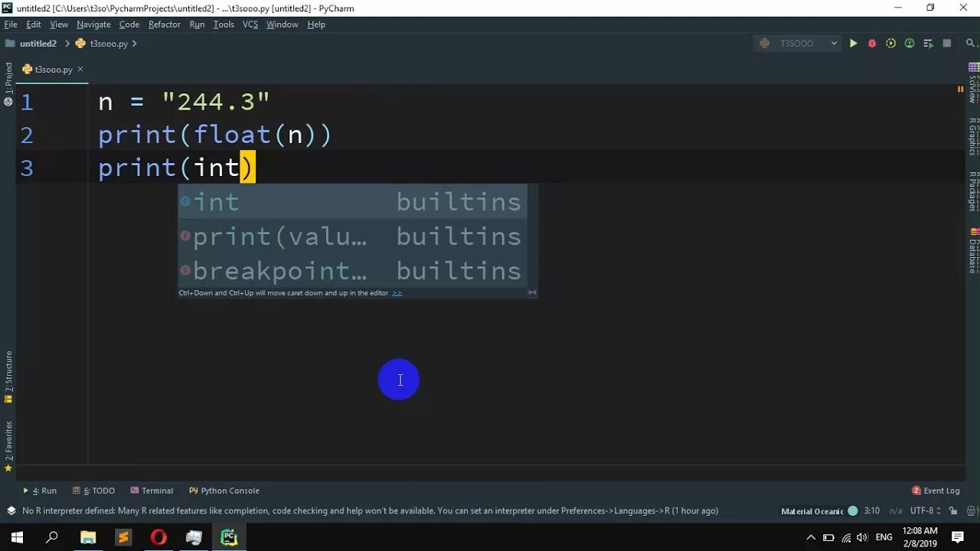
Task: Open Opera browser from the taskbar
Action: tap(158, 537)
